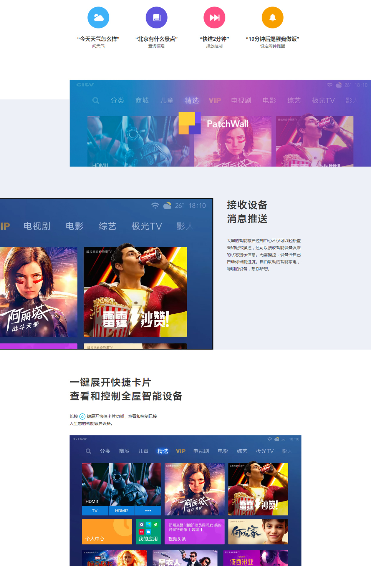Open the large 阿丽塔 战斗天使 poster in the middle screen
371x588 pixels.
click(x=39, y=292)
